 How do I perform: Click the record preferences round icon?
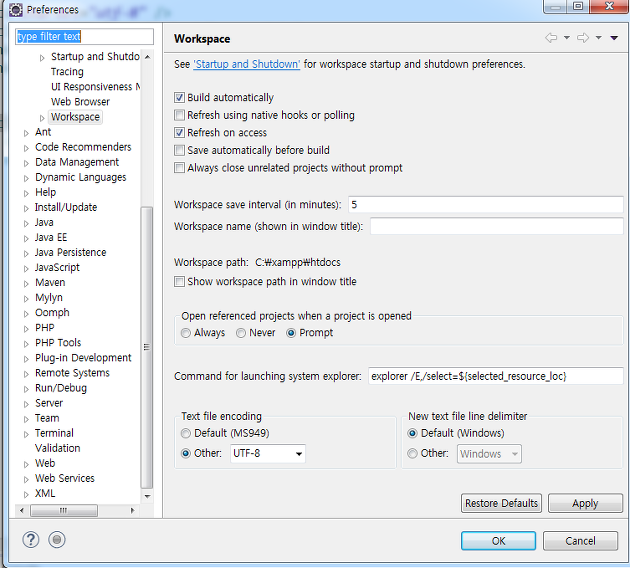[57, 539]
